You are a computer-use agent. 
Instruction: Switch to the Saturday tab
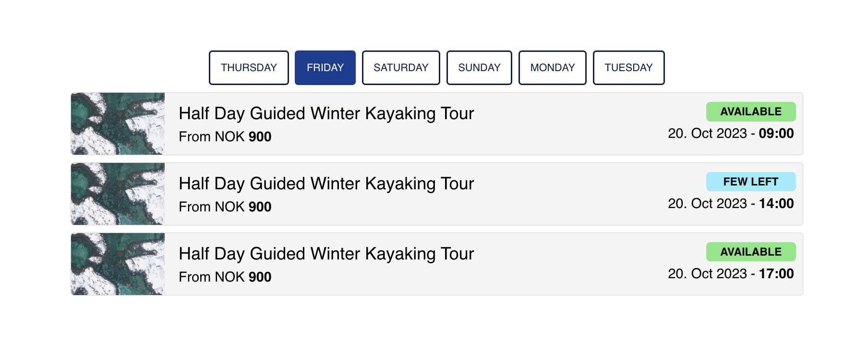[x=401, y=68]
